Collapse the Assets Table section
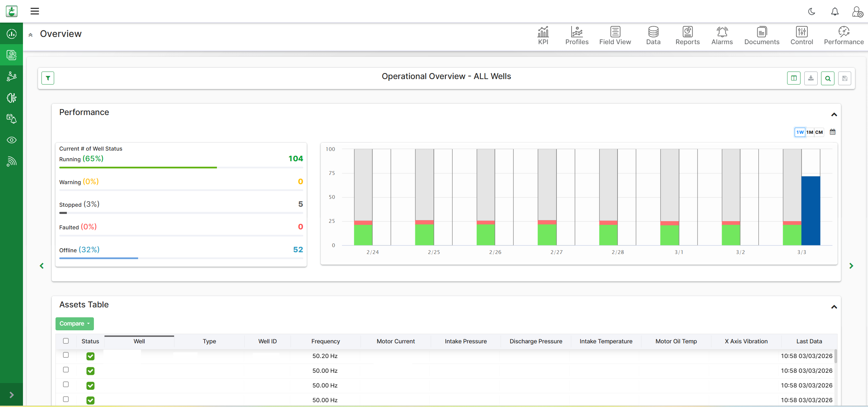 [834, 307]
